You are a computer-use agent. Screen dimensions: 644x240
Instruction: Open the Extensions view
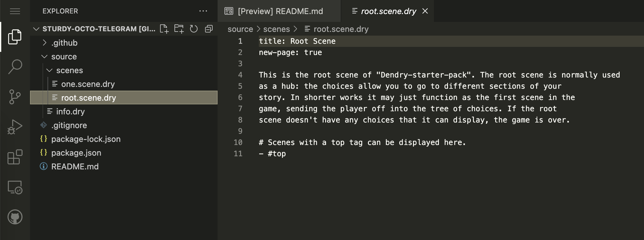pos(15,157)
